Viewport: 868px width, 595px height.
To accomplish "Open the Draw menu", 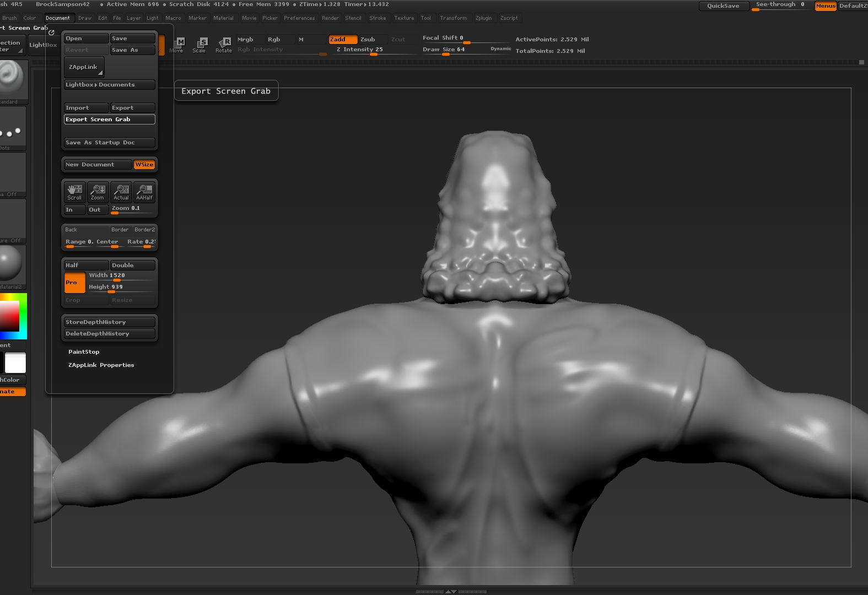I will tap(85, 18).
